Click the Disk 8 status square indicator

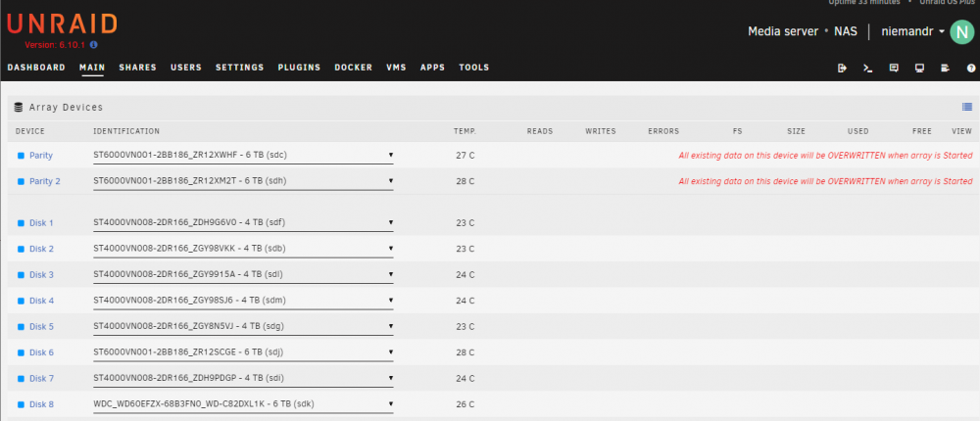click(x=21, y=404)
